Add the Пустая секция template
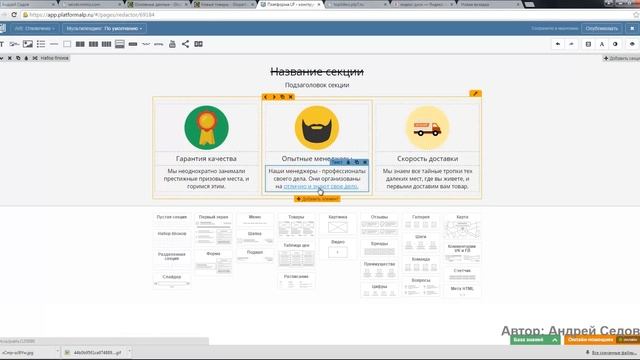 (x=172, y=219)
